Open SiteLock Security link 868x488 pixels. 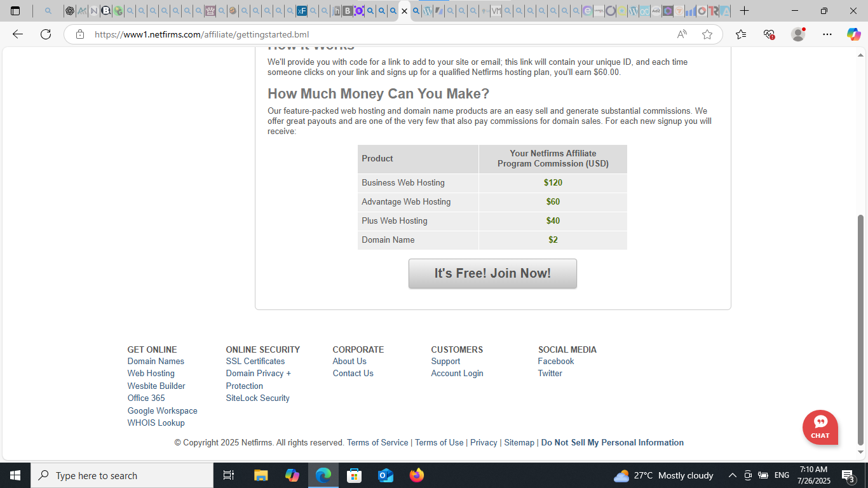coord(258,398)
